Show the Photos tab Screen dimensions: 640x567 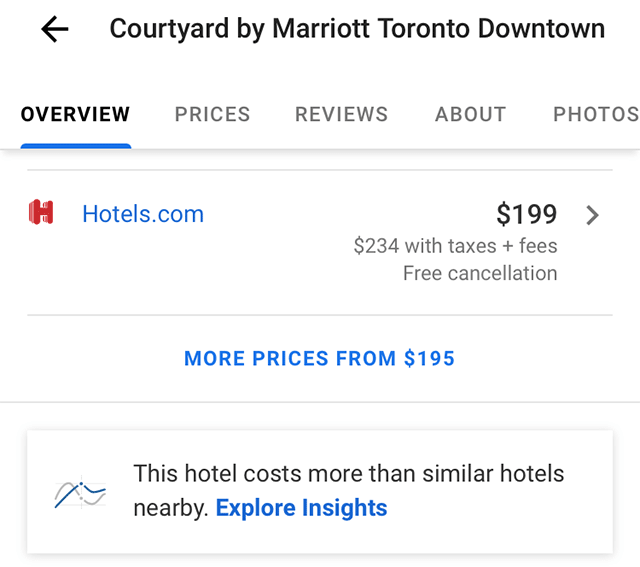pyautogui.click(x=596, y=114)
